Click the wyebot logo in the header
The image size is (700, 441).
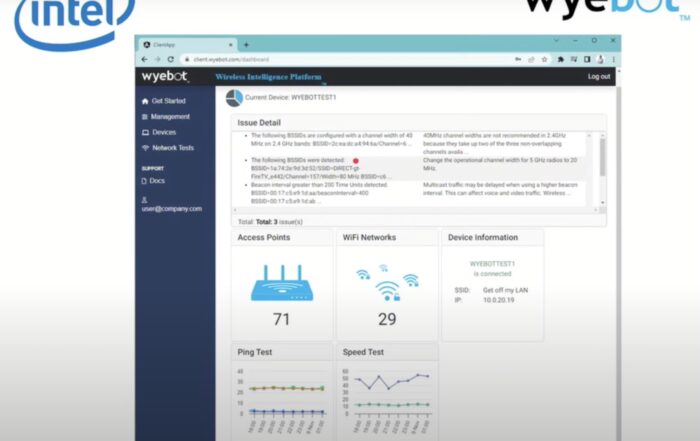165,76
